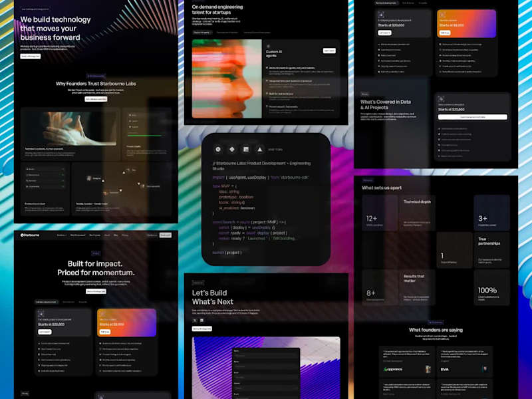Screen dimensions: 532x399
Task: Click the gradient card icon in the Built for impact panel
Action: (x=102, y=314)
